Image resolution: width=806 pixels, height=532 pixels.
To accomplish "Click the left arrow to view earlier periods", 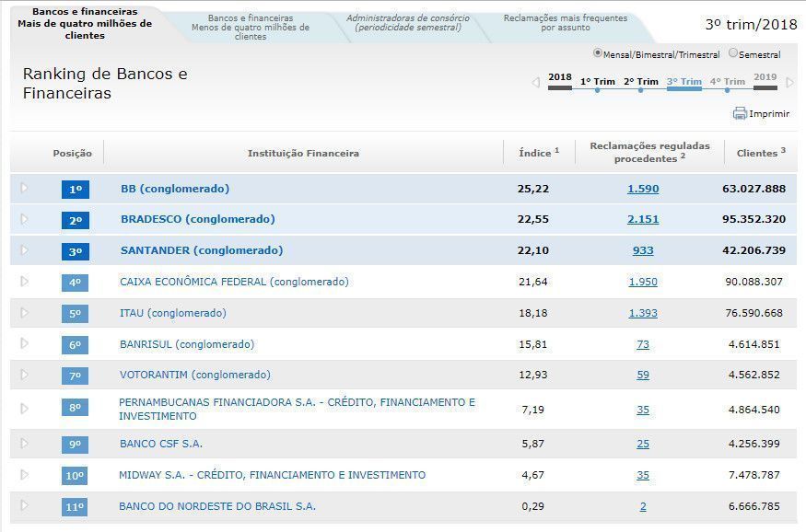I will [x=534, y=82].
